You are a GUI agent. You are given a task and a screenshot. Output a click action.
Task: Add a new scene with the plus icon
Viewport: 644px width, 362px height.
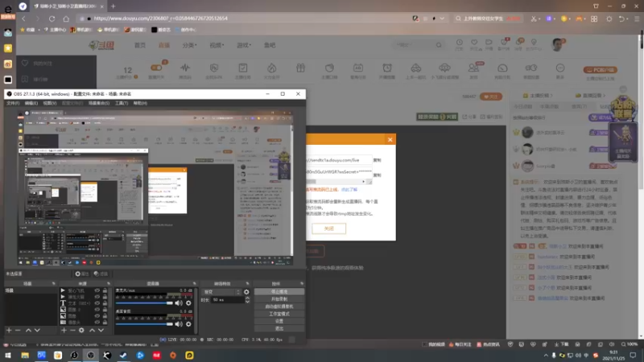(9, 330)
